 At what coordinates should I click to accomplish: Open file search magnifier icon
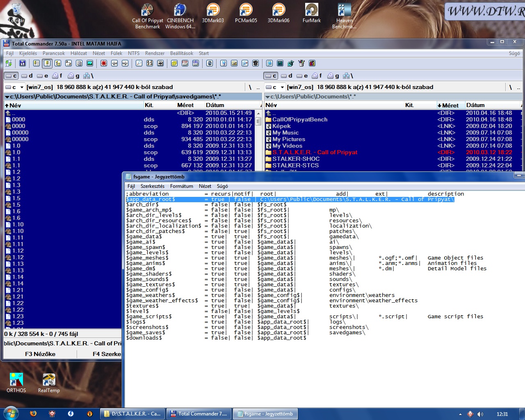[139, 63]
